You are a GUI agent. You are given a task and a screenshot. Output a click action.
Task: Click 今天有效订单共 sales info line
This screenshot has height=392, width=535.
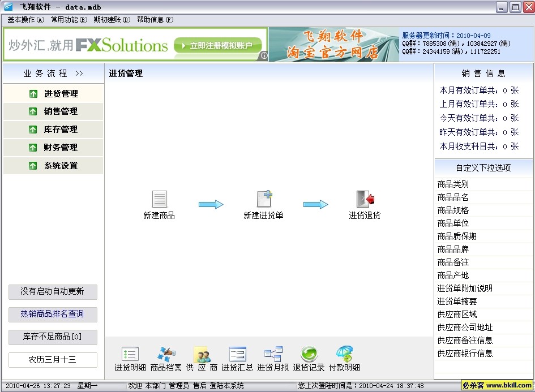479,118
